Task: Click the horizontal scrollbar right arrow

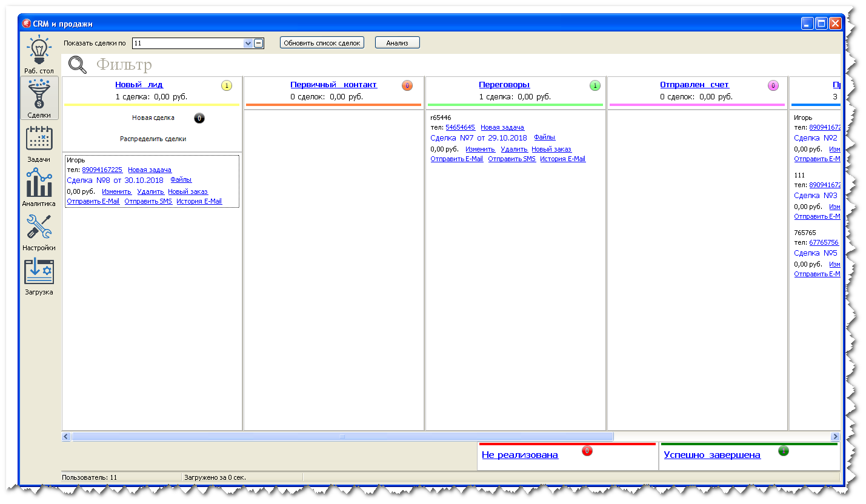Action: [x=834, y=436]
